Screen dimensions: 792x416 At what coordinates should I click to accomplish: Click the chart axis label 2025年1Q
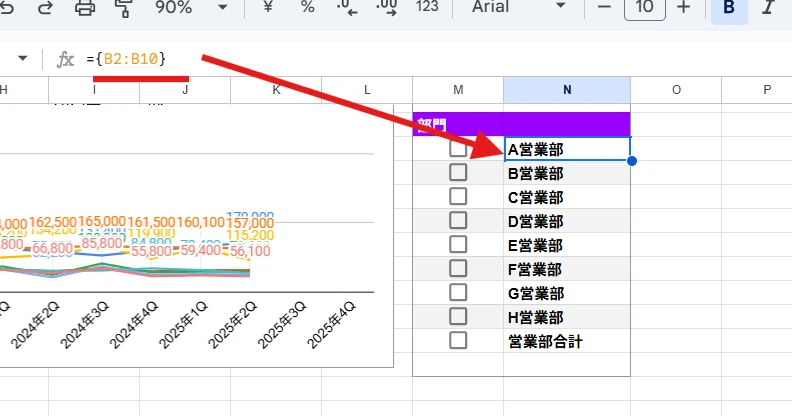pos(183,324)
